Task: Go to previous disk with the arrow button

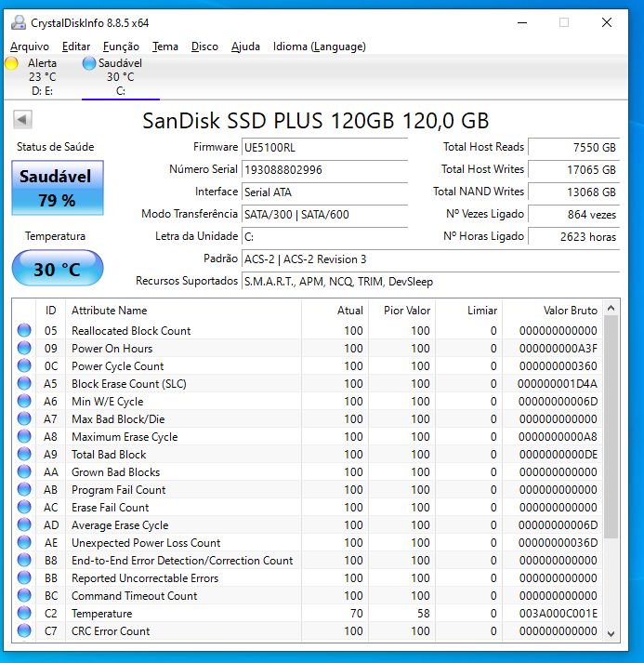Action: click(22, 120)
